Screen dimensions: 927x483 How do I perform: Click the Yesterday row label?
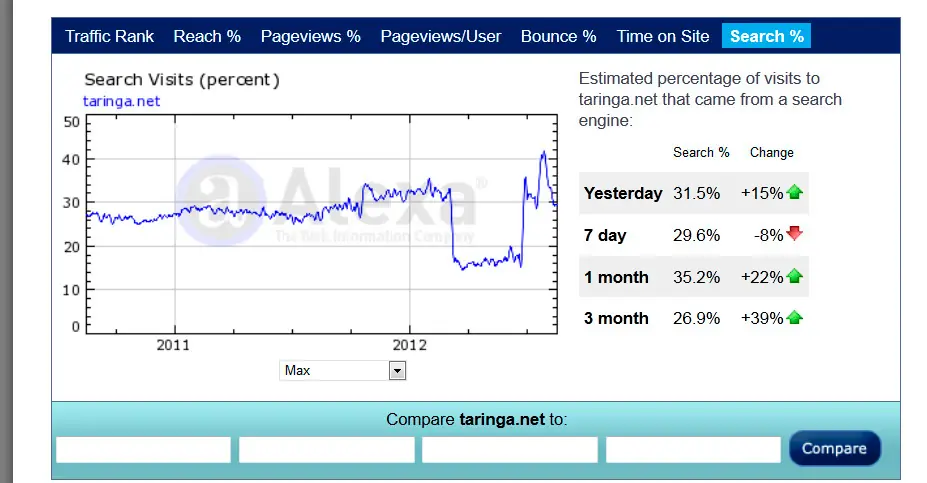click(x=623, y=193)
